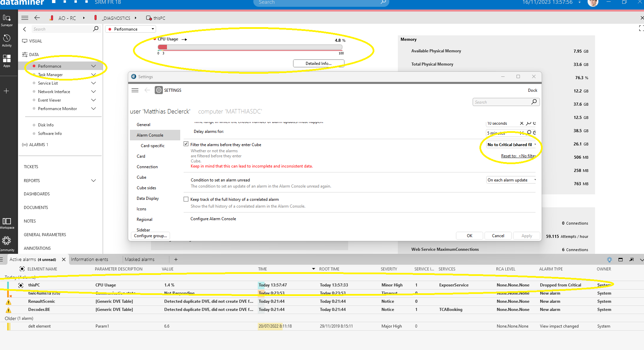Image resolution: width=644 pixels, height=350 pixels.
Task: Select the Alarm Console settings category
Action: 155,135
